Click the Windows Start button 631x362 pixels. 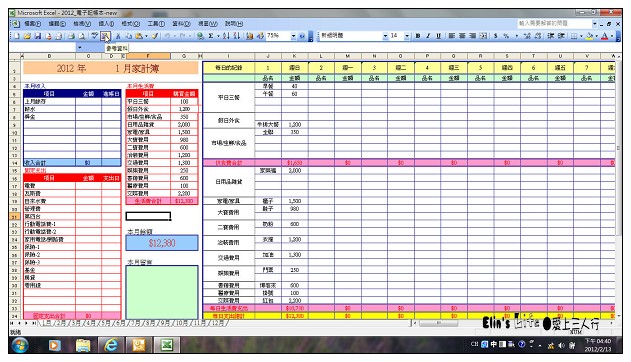20,345
